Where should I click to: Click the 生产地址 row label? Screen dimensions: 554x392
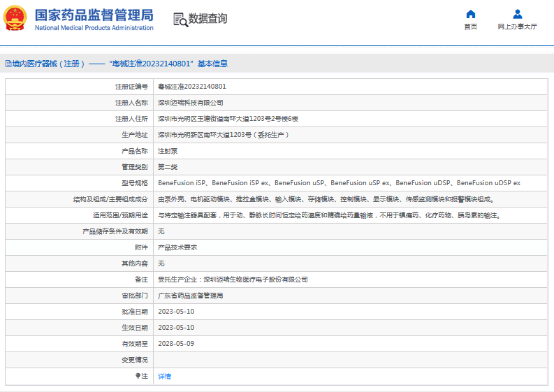point(135,135)
